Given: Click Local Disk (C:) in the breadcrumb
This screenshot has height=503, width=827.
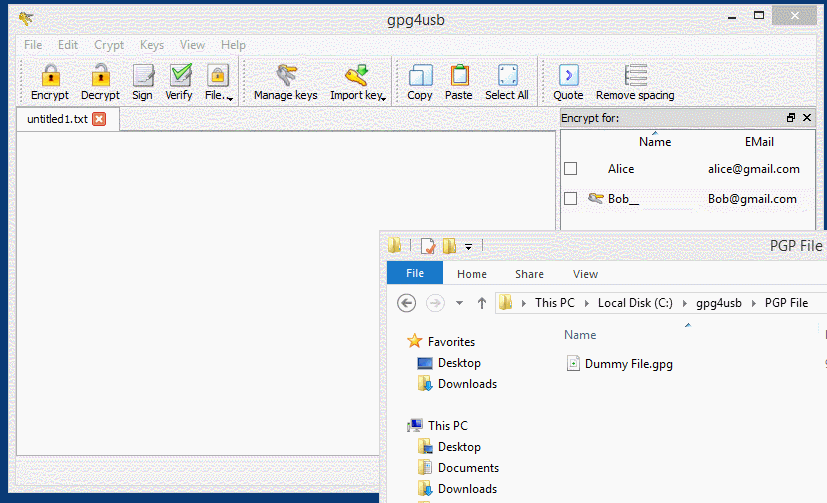Looking at the screenshot, I should coord(635,303).
